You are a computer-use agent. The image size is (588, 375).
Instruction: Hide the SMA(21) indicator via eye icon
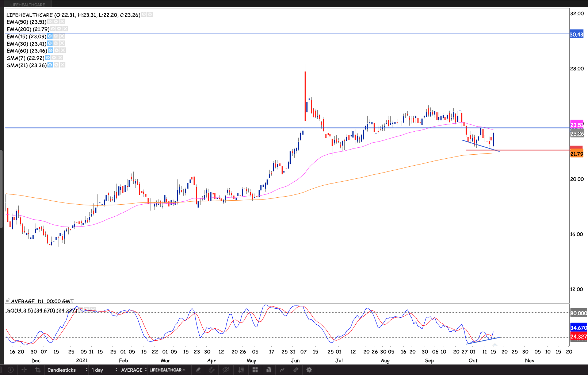(50, 65)
